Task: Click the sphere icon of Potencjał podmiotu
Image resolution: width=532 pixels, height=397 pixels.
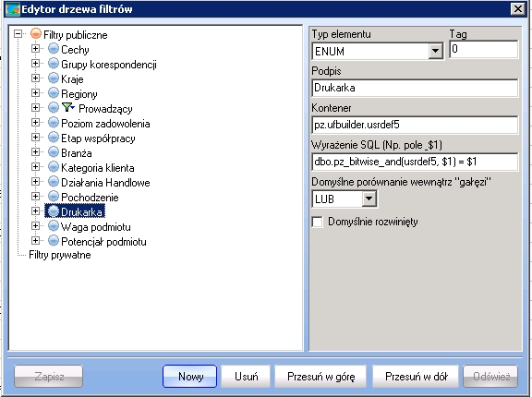Action: pos(54,241)
